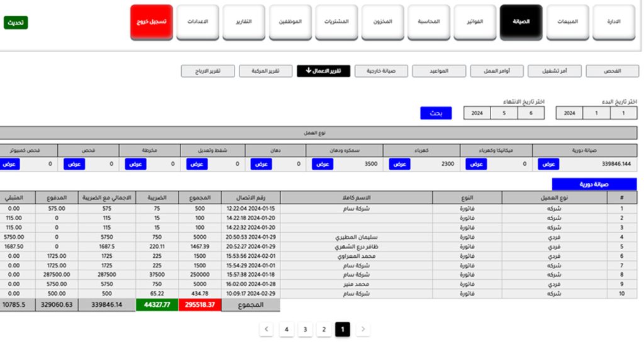
Task: Go to previous page using left chevron
Action: (267, 329)
